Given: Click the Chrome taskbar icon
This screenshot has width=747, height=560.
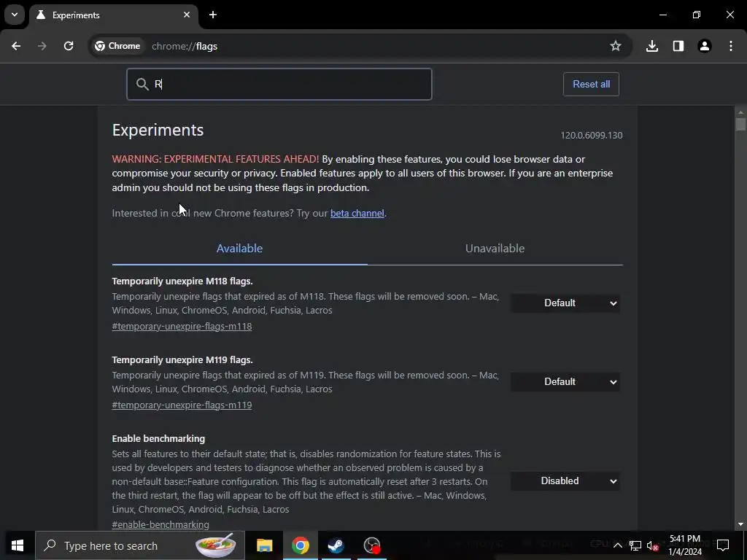Looking at the screenshot, I should click(x=300, y=545).
